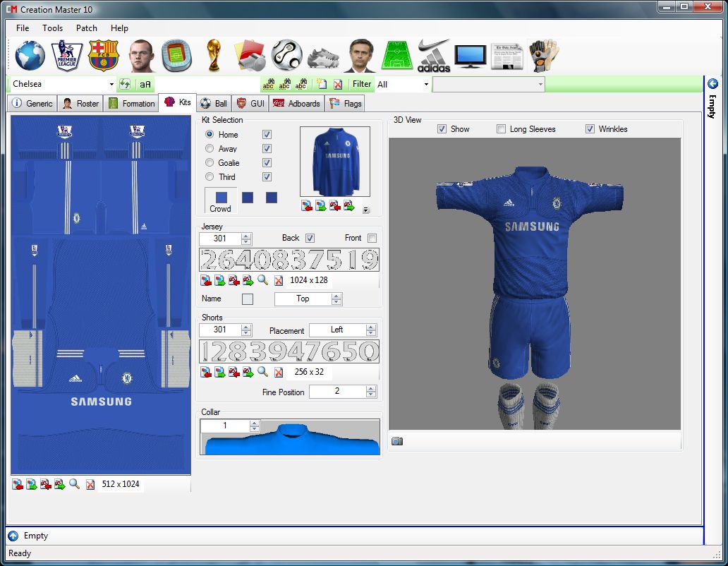Viewport: 728px width, 566px height.
Task: Enable the Long Sleeves checkbox
Action: pyautogui.click(x=501, y=129)
